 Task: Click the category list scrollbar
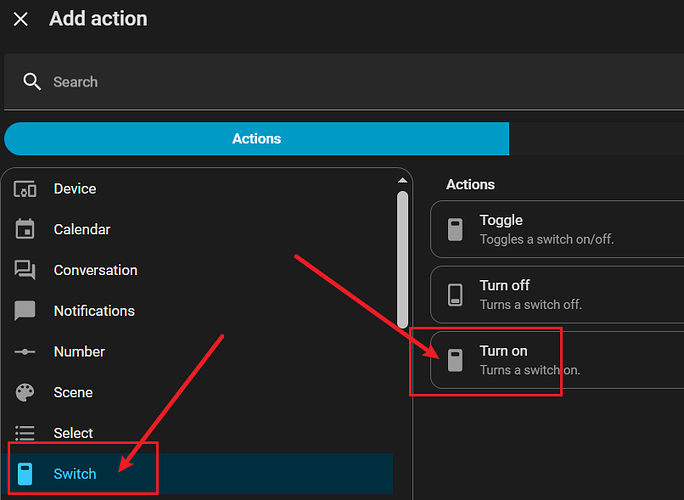402,260
